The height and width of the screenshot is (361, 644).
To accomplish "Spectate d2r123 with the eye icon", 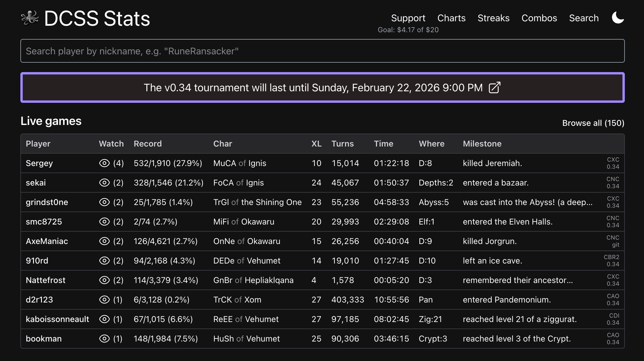I will [x=104, y=300].
